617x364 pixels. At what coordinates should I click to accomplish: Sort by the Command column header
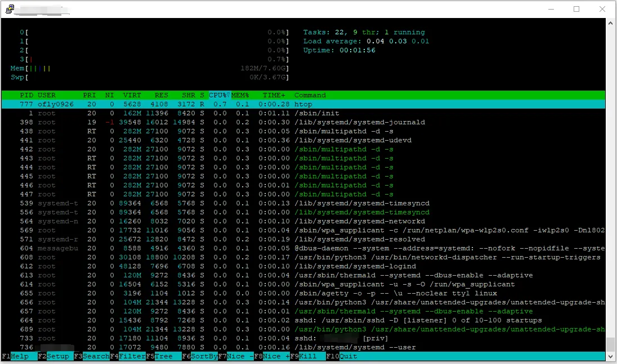coord(310,95)
